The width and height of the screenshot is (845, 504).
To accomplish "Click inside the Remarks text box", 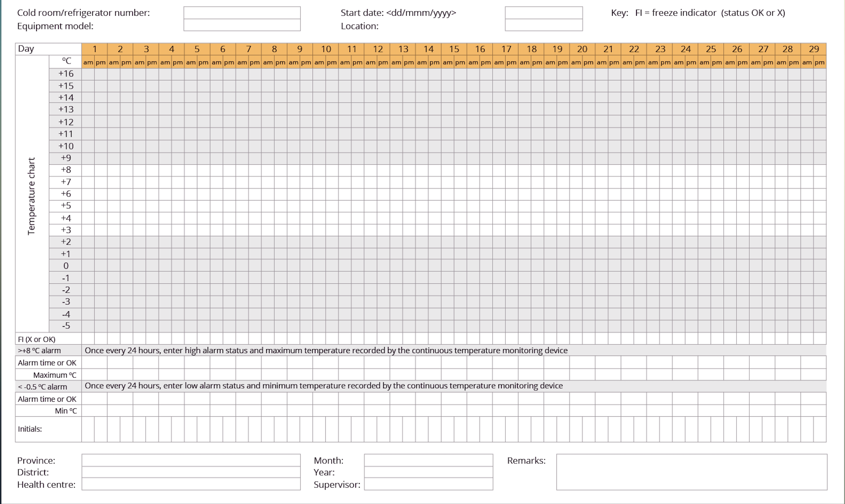I will pos(691,472).
